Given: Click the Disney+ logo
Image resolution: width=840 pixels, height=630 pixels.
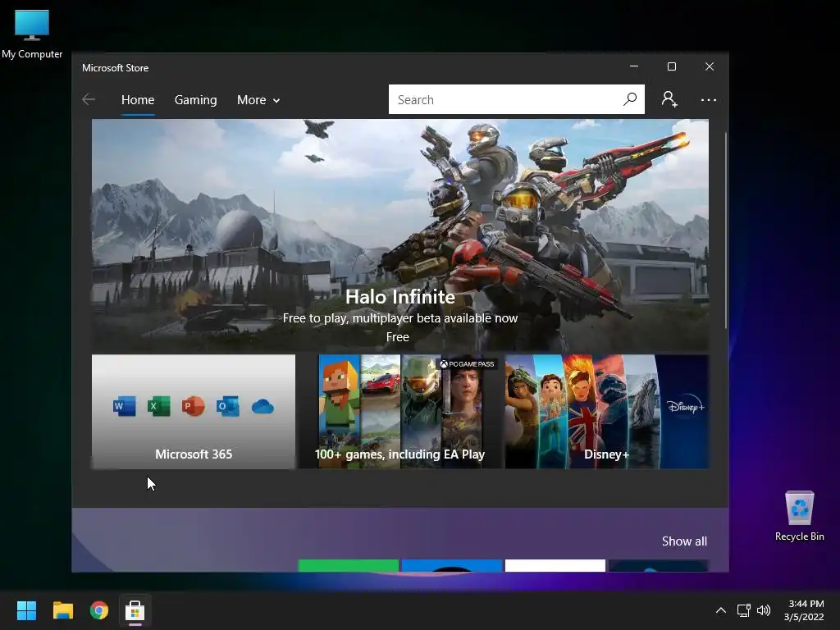Looking at the screenshot, I should tap(686, 405).
